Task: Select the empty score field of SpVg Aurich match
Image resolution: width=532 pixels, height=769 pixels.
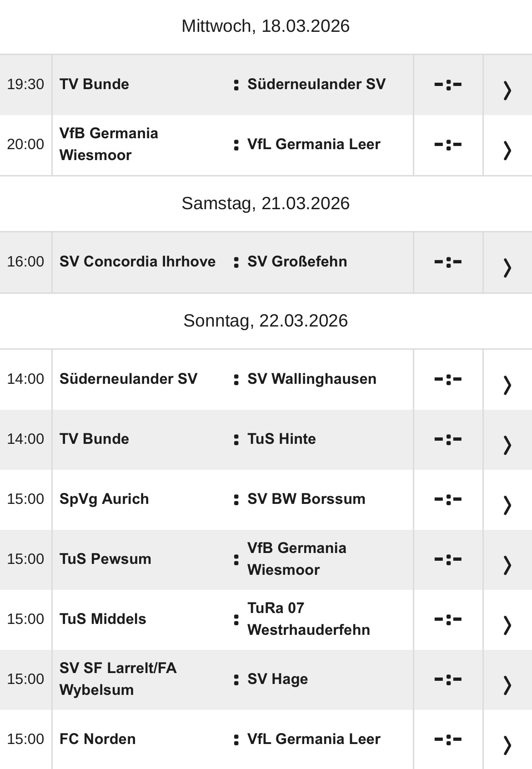Action: (x=448, y=499)
